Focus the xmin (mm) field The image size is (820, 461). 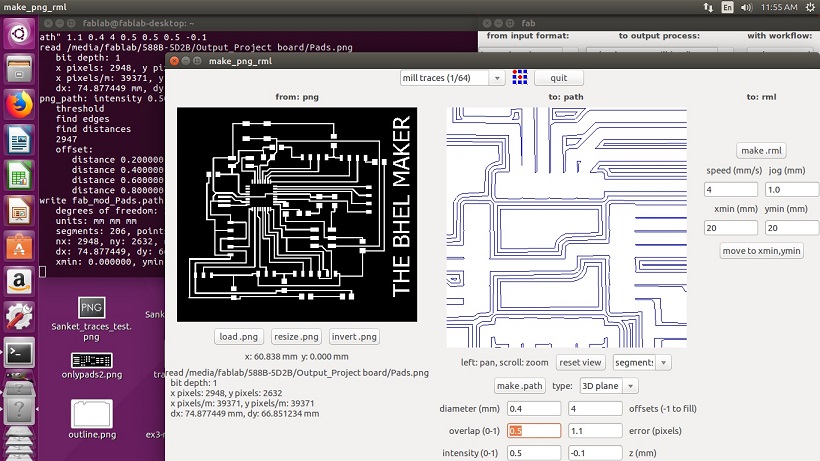pos(731,228)
